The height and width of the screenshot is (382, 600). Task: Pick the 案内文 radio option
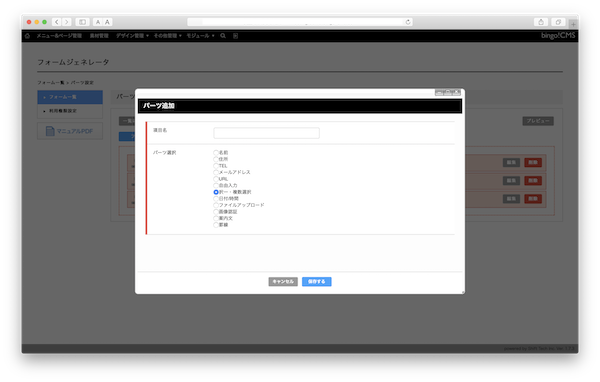pyautogui.click(x=216, y=218)
